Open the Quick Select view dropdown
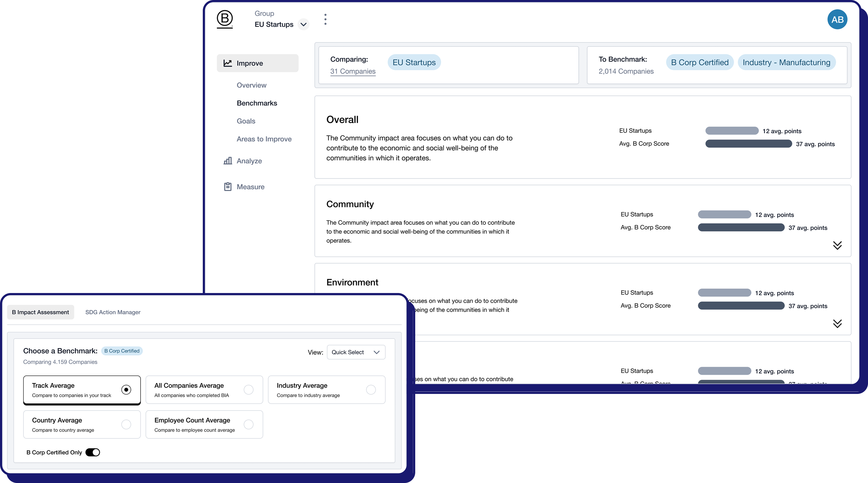Viewport: 868px width, 483px height. [x=356, y=352]
